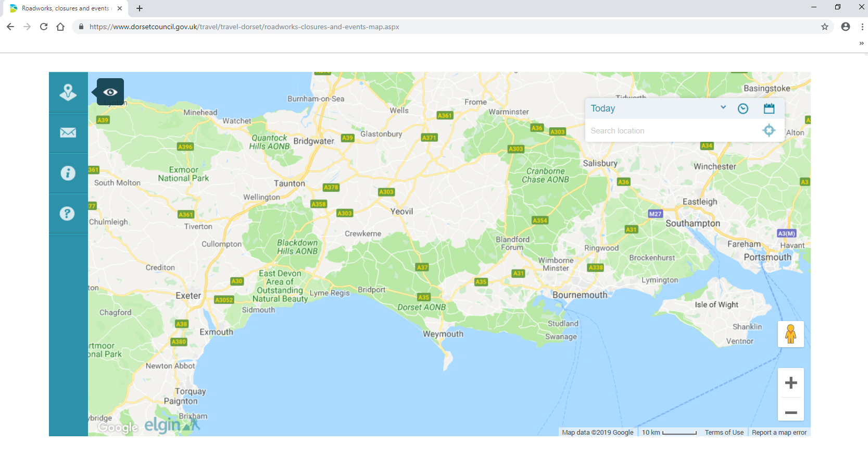Zoom out with the minus button
The width and height of the screenshot is (868, 454).
(x=791, y=413)
